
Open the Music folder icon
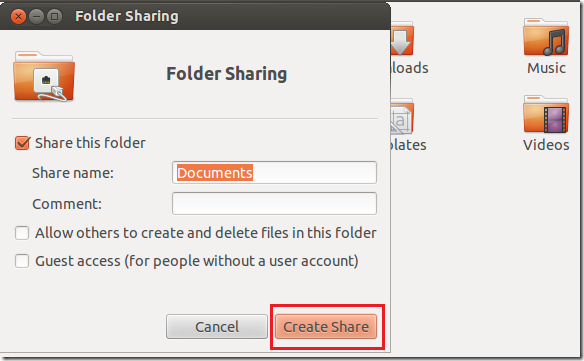(x=546, y=37)
